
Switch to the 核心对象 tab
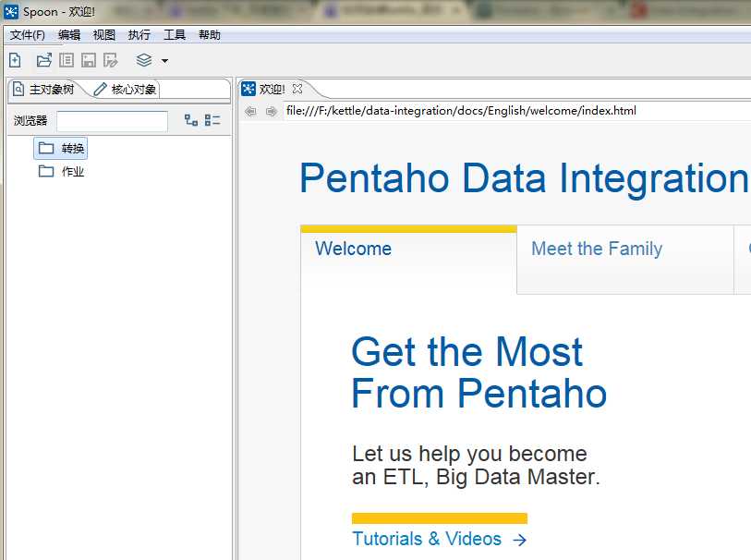[126, 89]
